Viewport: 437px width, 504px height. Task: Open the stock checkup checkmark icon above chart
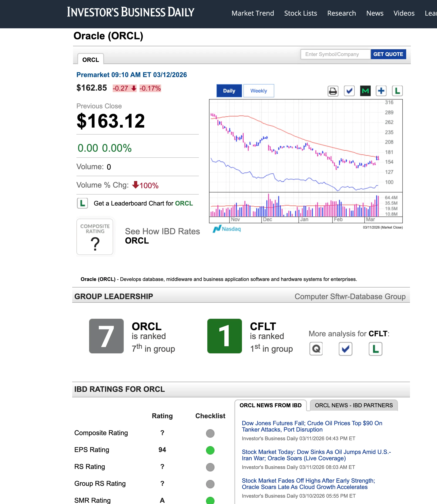349,91
